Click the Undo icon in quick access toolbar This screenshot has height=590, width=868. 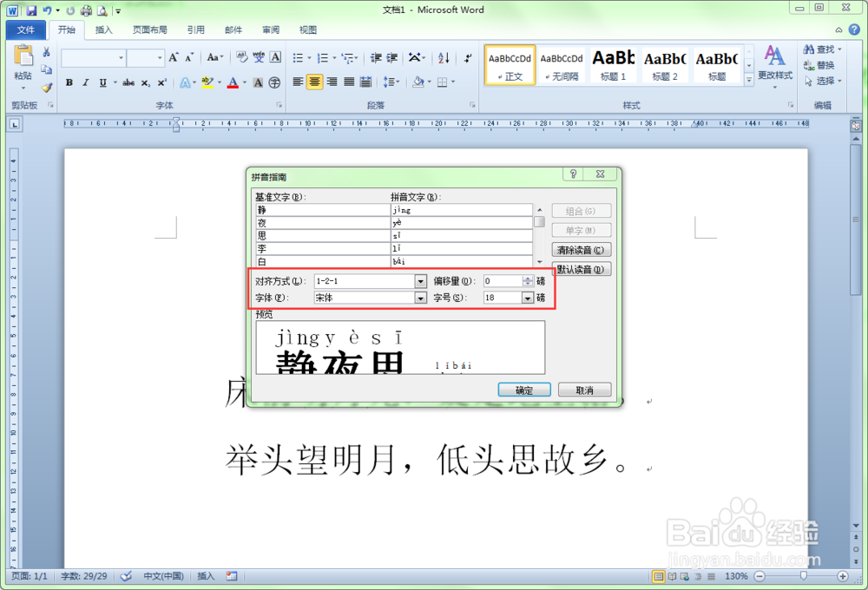click(47, 10)
